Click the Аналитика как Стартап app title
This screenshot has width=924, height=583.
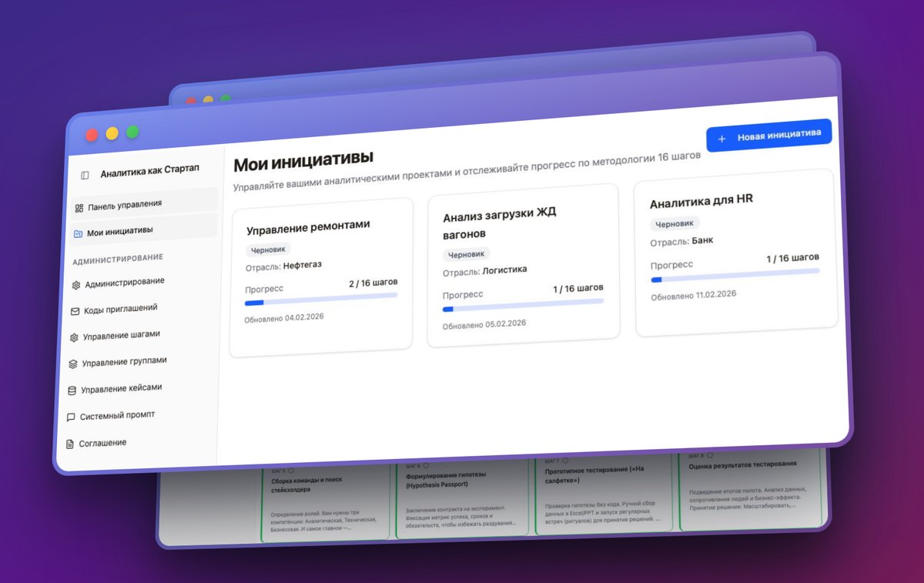150,172
